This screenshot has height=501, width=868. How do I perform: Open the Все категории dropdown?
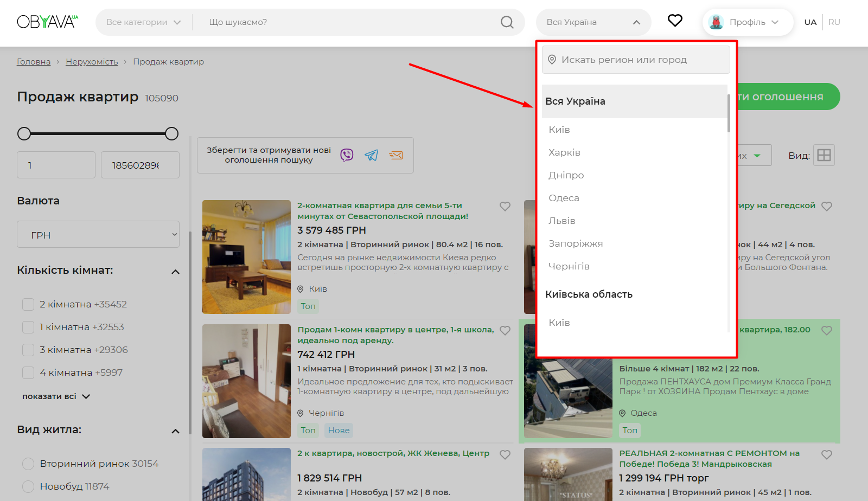tap(143, 22)
